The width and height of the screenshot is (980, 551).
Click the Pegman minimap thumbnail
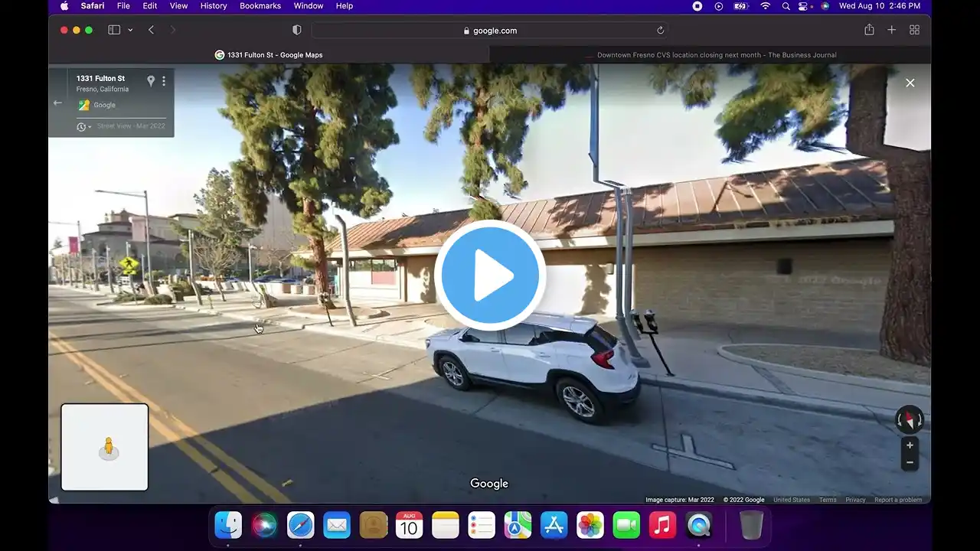pos(105,447)
